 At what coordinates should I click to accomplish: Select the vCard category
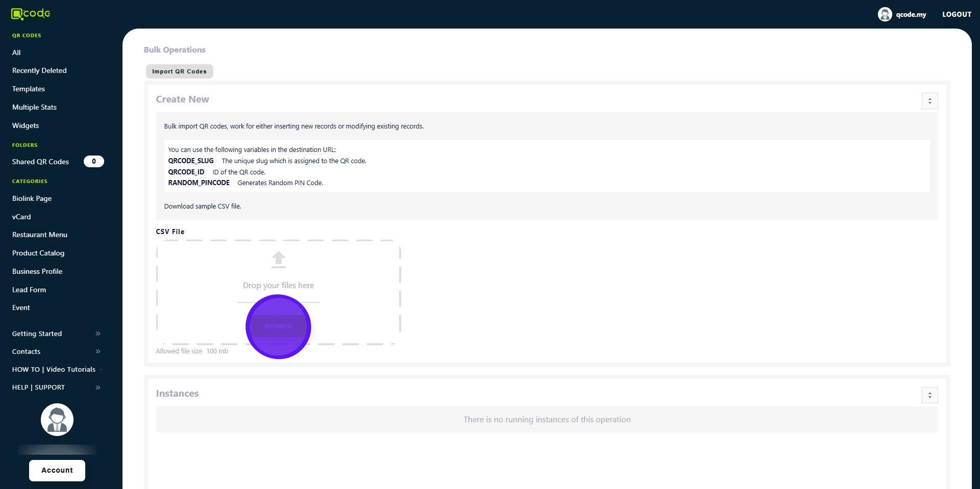click(x=21, y=217)
